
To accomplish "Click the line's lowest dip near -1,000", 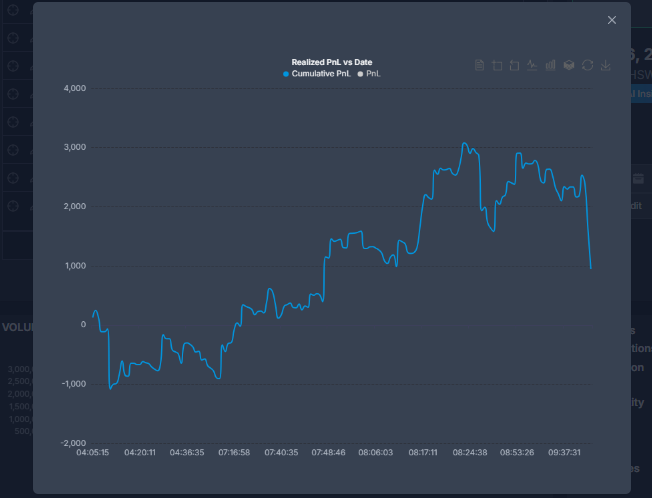I will coord(110,388).
